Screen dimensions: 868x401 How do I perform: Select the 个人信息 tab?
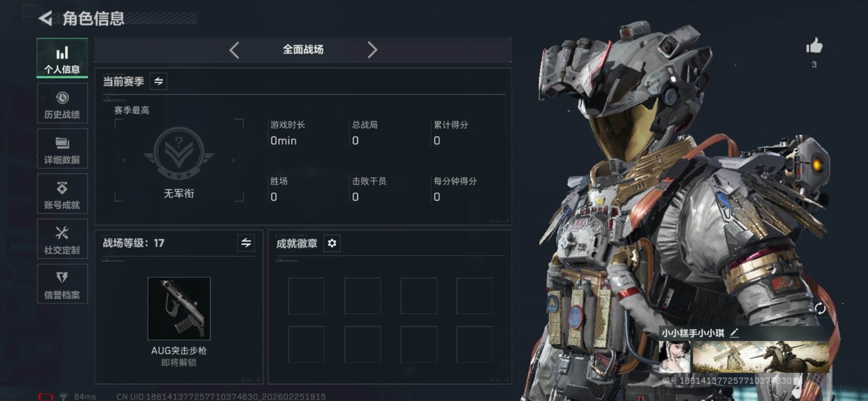click(x=62, y=58)
